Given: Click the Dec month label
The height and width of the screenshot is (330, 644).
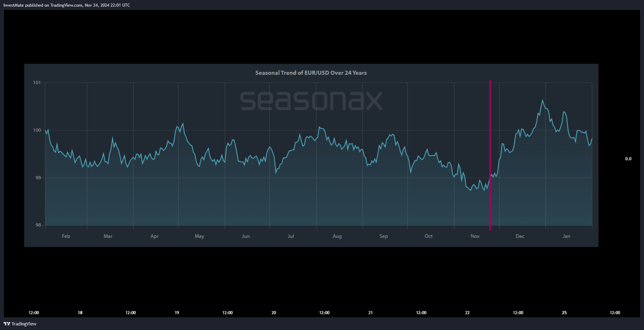Looking at the screenshot, I should point(520,236).
